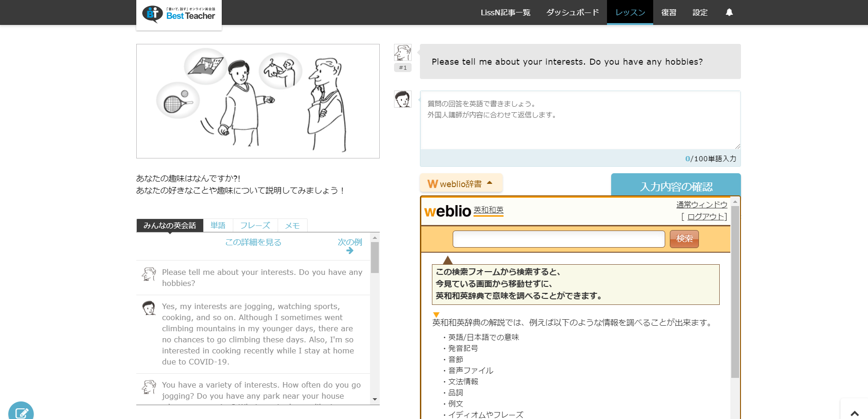This screenshot has height=419, width=868.
Task: Switch to the フレーズ tab
Action: click(x=255, y=225)
